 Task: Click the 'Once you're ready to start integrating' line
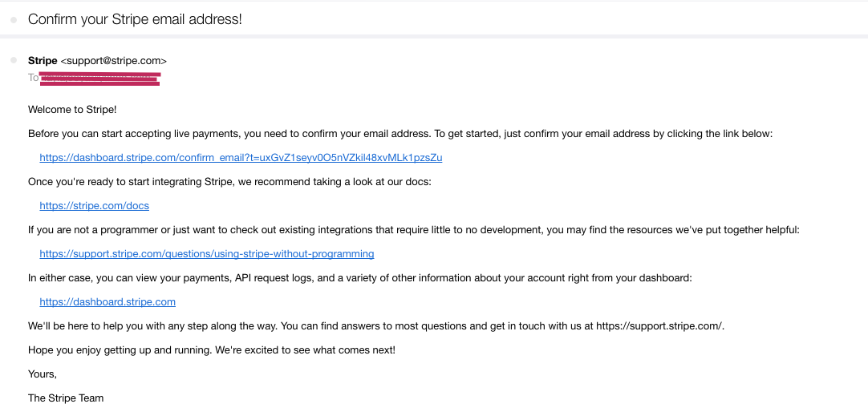coord(229,182)
